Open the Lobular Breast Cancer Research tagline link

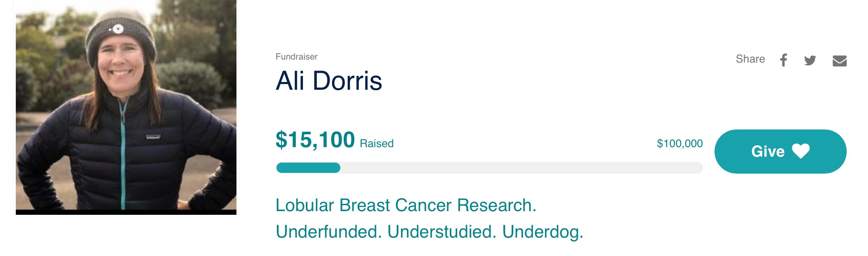tap(406, 206)
